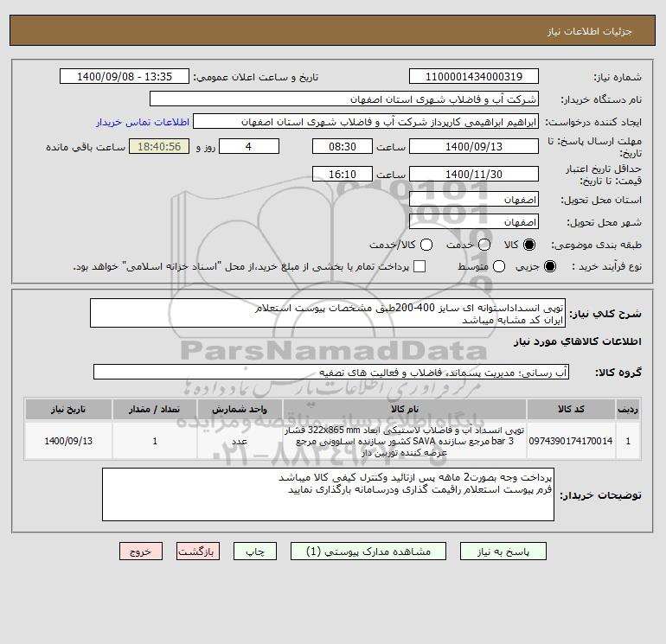This screenshot has width=666, height=644.
Task: Click the تاریخ نیاز column header
Action: coord(68,409)
